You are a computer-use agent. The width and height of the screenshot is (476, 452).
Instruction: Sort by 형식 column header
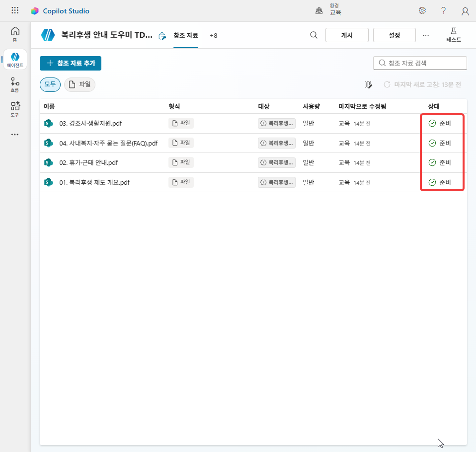point(174,106)
